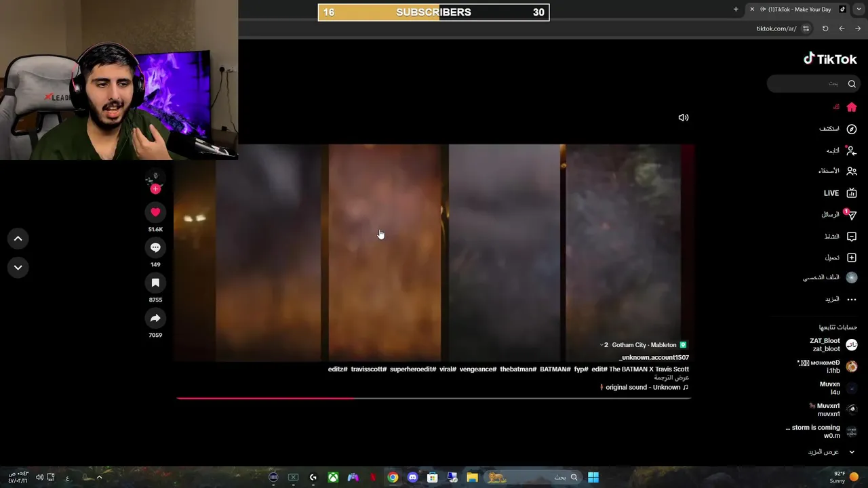Screen dimensions: 868x488
Task: Click the #travisscott hashtag
Action: point(368,369)
